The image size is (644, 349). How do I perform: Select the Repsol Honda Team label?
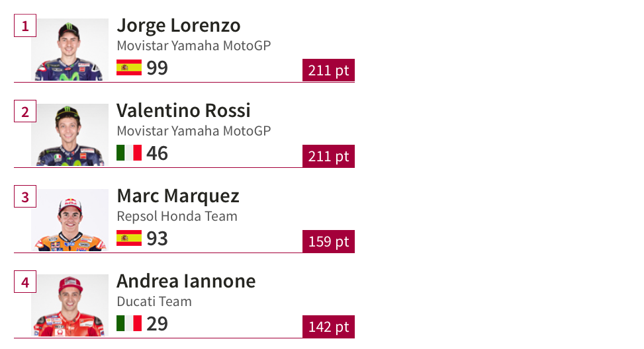coord(177,216)
